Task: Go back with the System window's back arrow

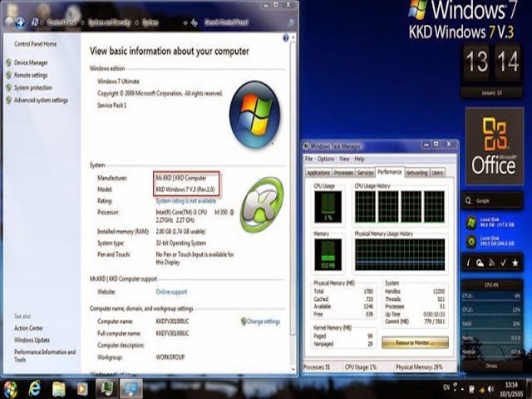Action: point(8,22)
